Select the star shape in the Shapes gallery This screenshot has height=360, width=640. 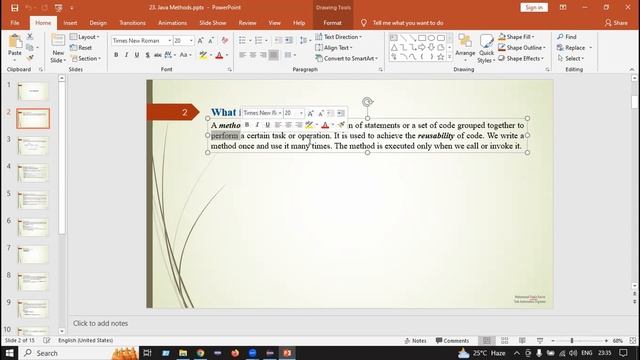[441, 57]
